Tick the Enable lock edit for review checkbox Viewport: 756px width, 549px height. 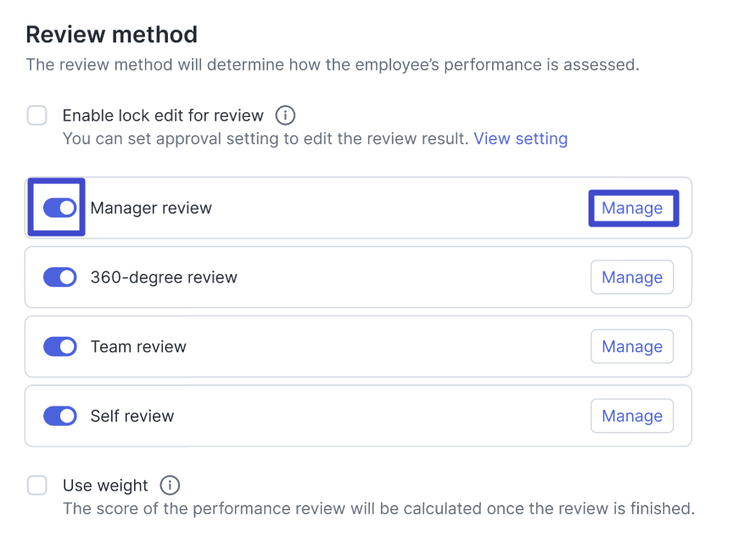point(37,115)
